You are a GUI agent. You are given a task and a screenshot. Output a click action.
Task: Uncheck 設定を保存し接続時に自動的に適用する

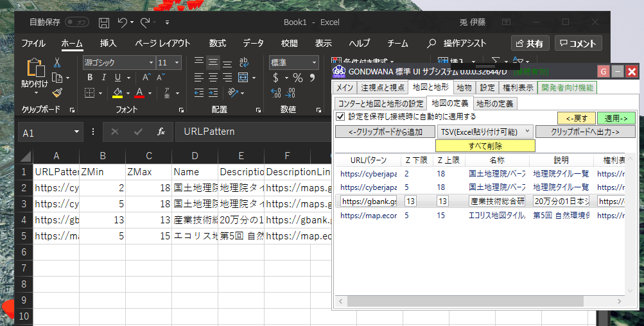[x=340, y=116]
